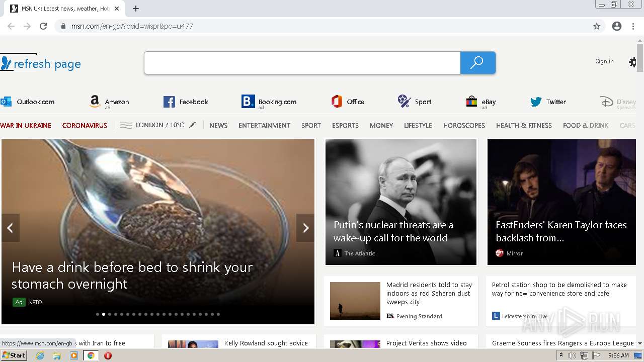Show the next carousel slide
644x362 pixels.
pos(305,228)
